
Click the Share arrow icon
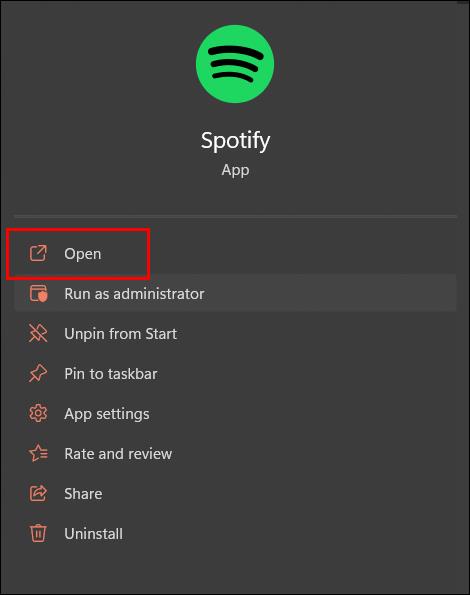tap(38, 493)
